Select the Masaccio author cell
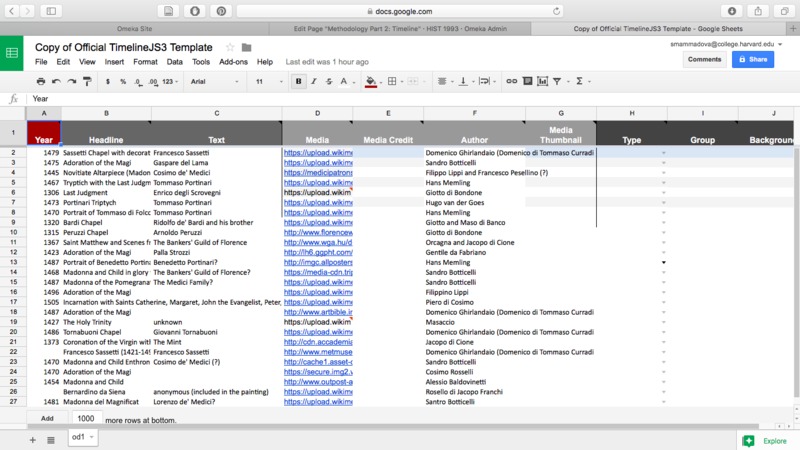The image size is (800, 450). click(x=474, y=322)
